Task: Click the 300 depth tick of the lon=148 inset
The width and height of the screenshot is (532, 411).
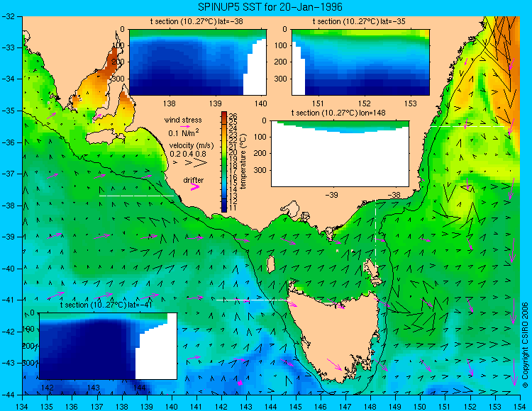Action: pyautogui.click(x=260, y=170)
